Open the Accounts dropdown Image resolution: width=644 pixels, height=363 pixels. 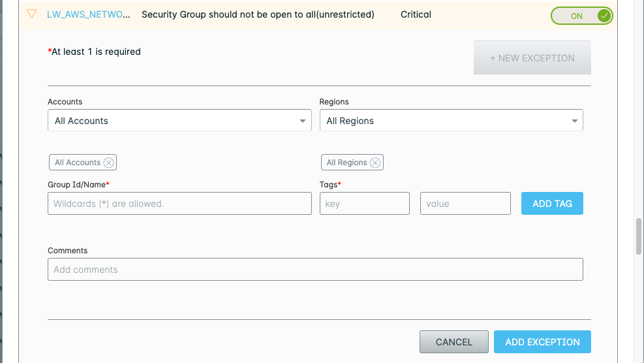(179, 121)
